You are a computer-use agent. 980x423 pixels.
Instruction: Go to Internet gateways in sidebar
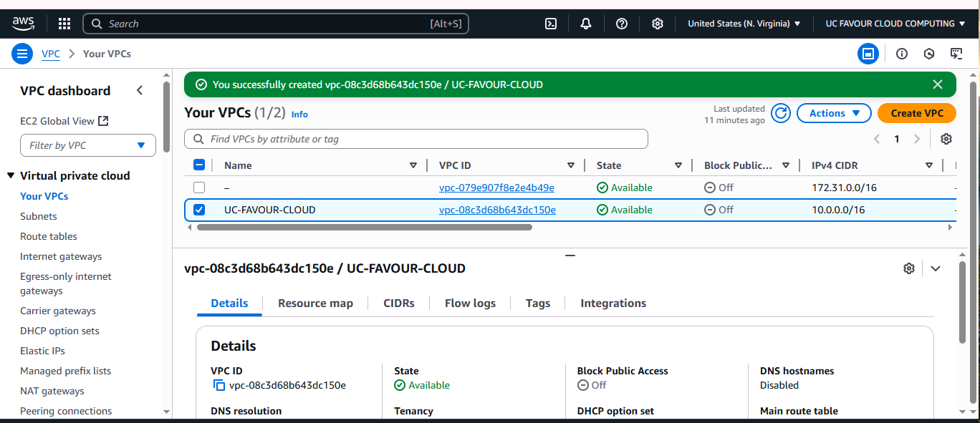pos(61,256)
